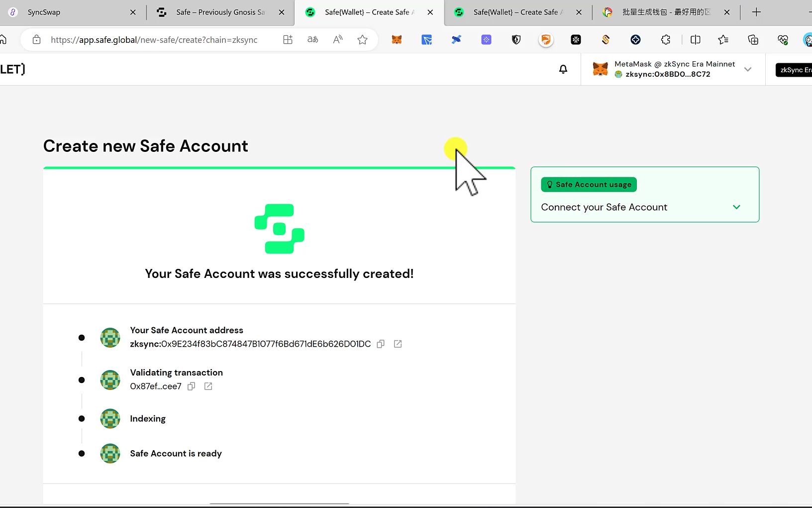The height and width of the screenshot is (508, 812).
Task: Click the Safe Account is ready step
Action: (176, 454)
